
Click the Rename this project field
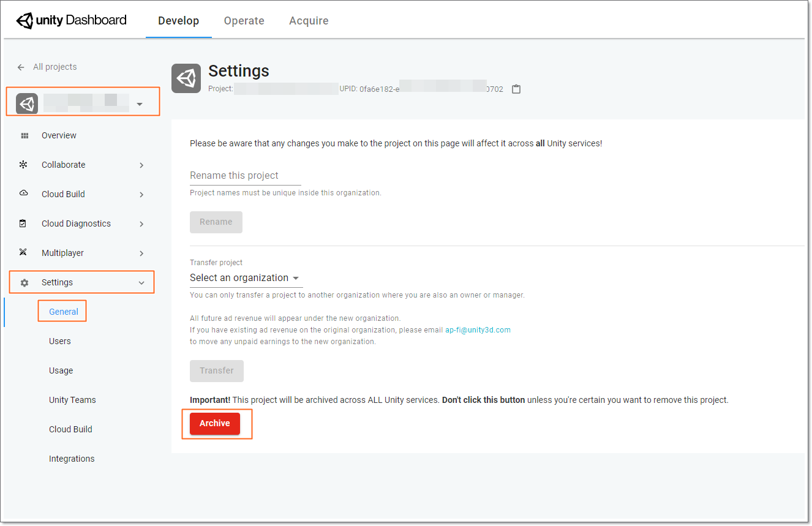tap(246, 176)
